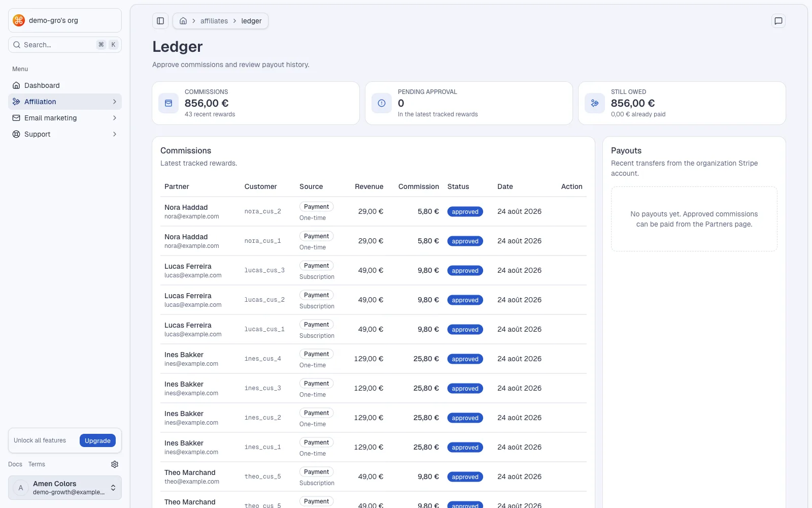Click 0,00 € already paid text
This screenshot has width=812, height=508.
click(638, 114)
